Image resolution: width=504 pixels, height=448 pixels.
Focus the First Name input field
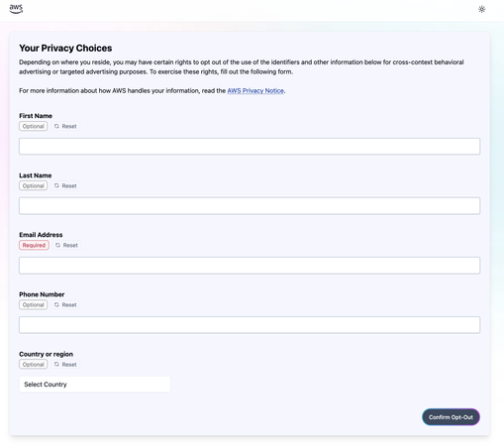tap(250, 147)
